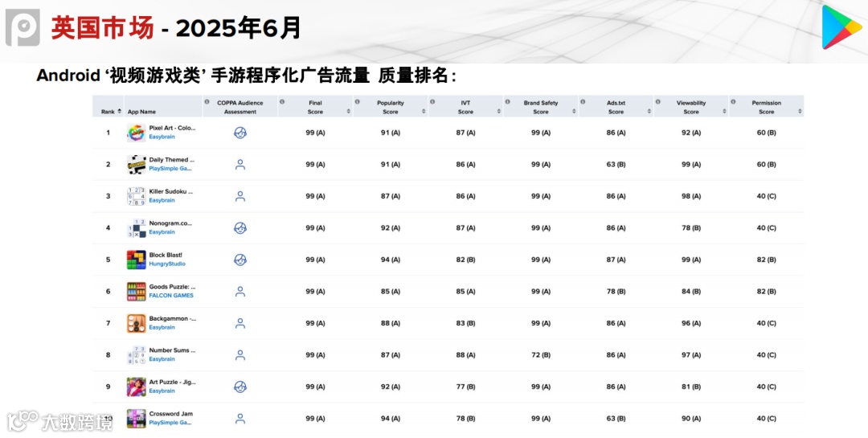Screen dimensions: 868x438
Task: Click the Backgammon app icon
Action: tap(136, 323)
